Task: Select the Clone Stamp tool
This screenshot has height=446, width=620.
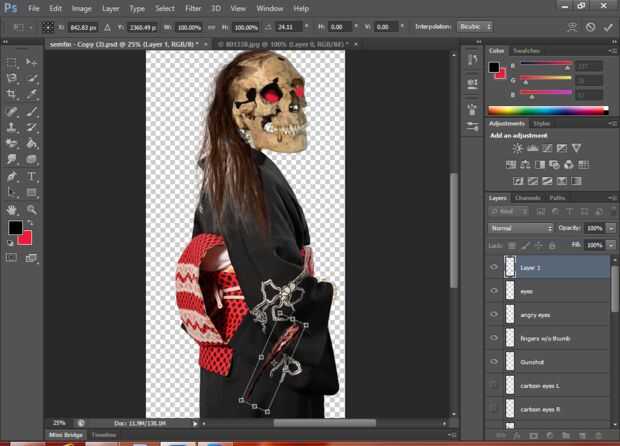Action: pyautogui.click(x=11, y=127)
